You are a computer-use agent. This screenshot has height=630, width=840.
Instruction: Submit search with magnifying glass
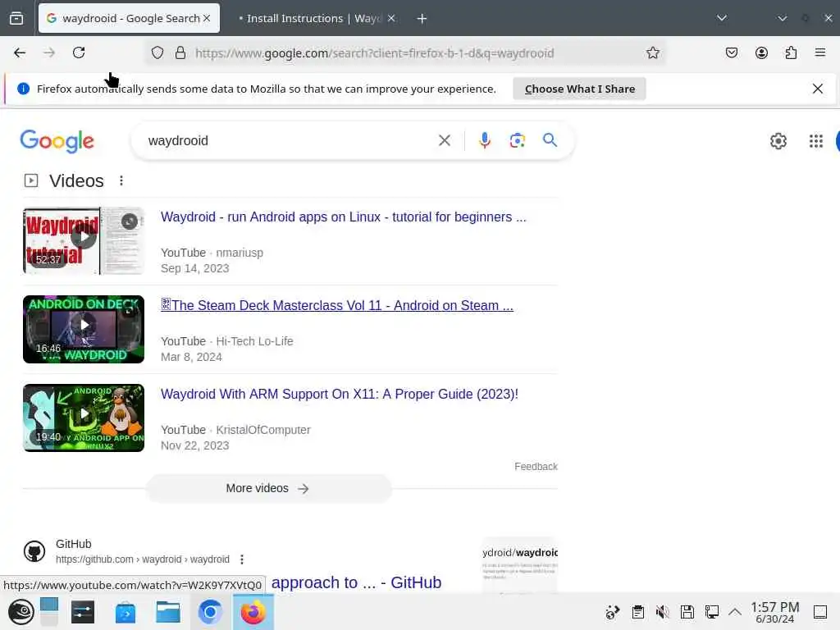pos(550,140)
